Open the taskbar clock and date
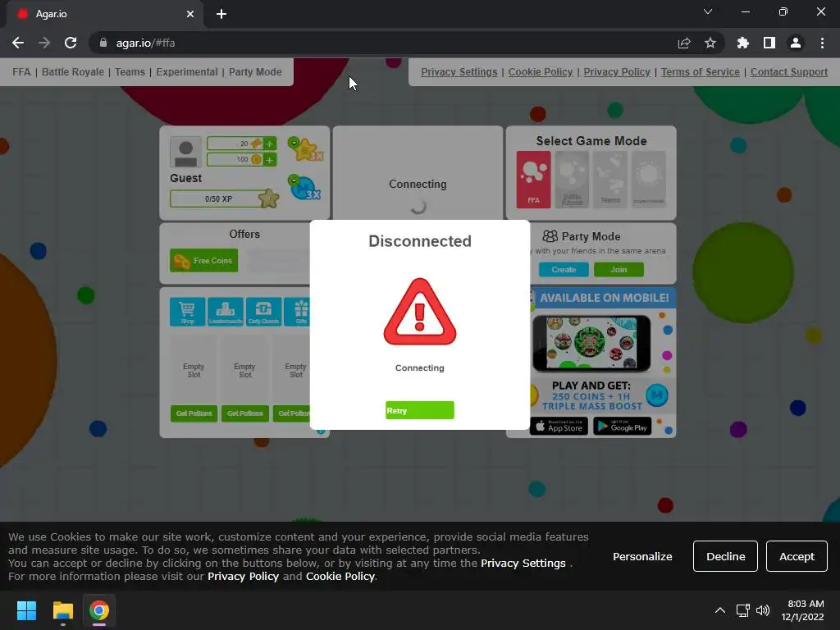 click(x=803, y=610)
